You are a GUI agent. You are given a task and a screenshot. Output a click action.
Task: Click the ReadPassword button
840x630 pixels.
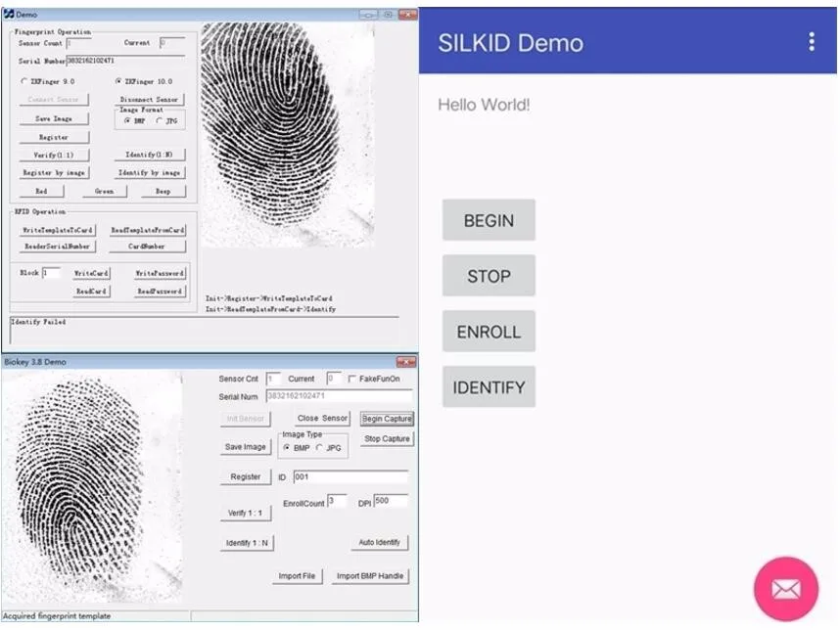[x=160, y=292]
